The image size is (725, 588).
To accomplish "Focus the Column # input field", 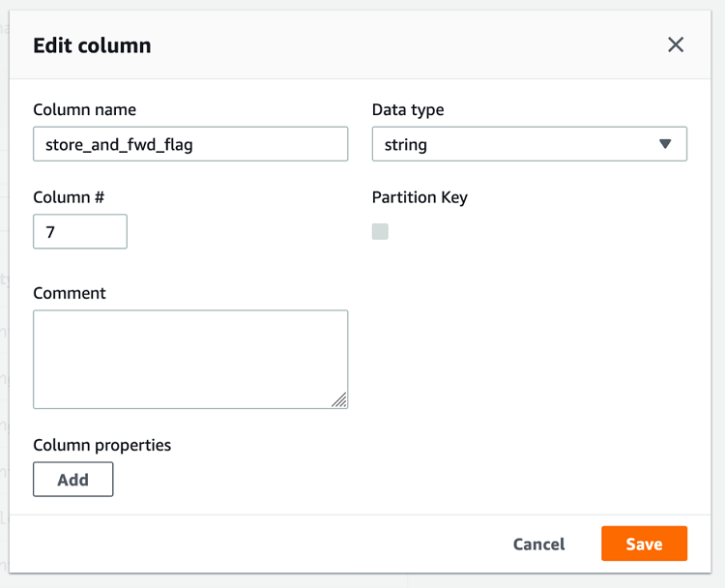I will point(80,232).
